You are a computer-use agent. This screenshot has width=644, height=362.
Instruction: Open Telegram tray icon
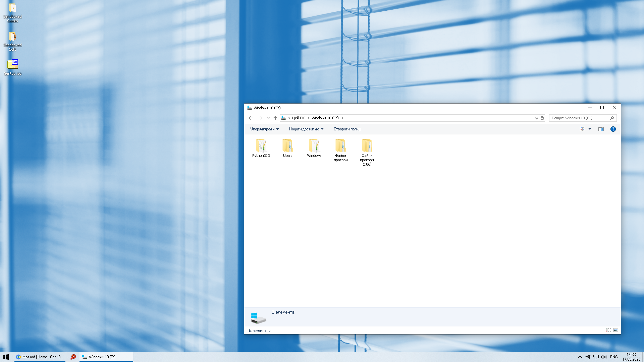588,357
